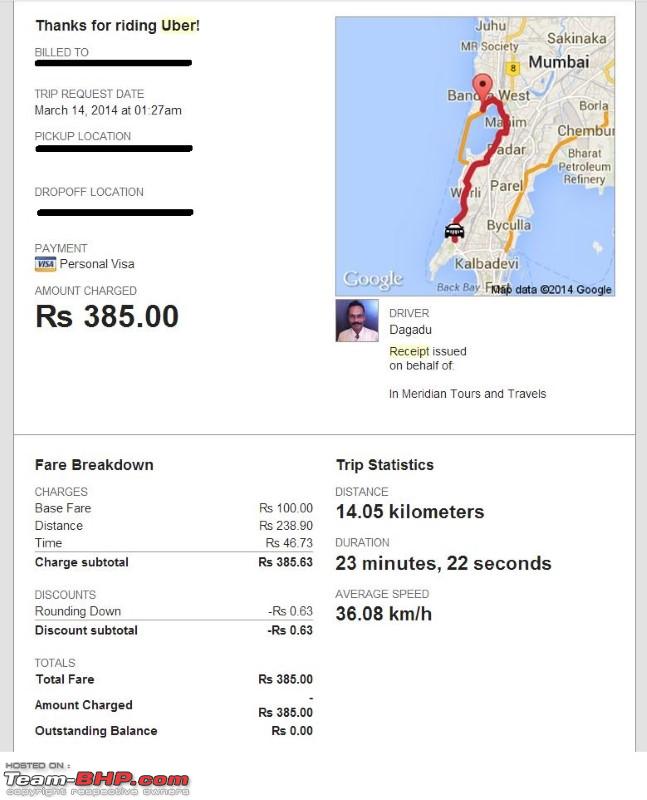Screen dimensions: 647x800
Task: Open the driver Dagadu photo
Action: (x=357, y=320)
